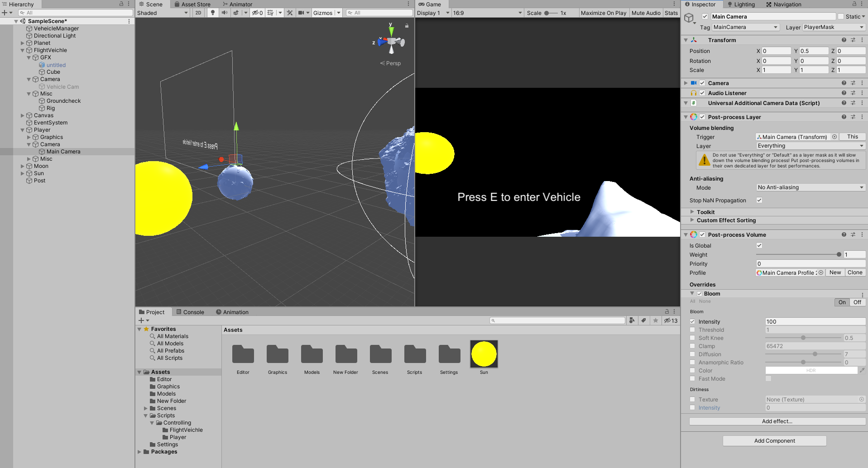Open Transform component help icon

pos(844,40)
